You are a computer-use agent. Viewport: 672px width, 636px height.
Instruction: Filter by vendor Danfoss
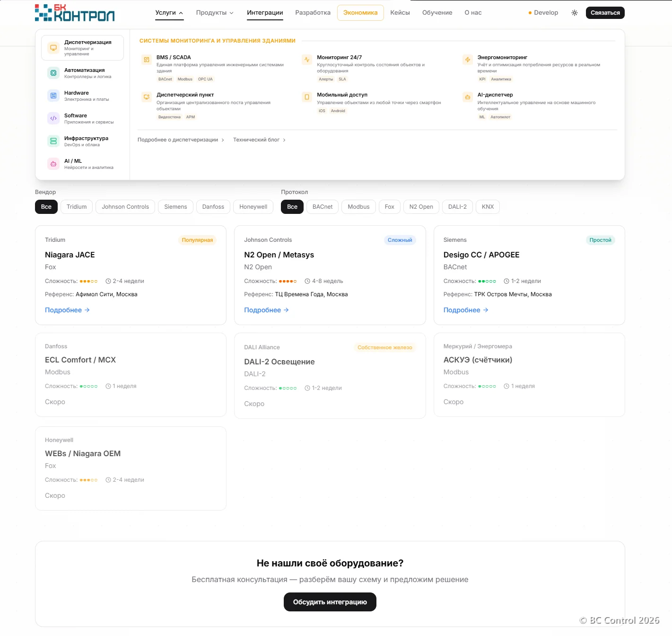[213, 207]
